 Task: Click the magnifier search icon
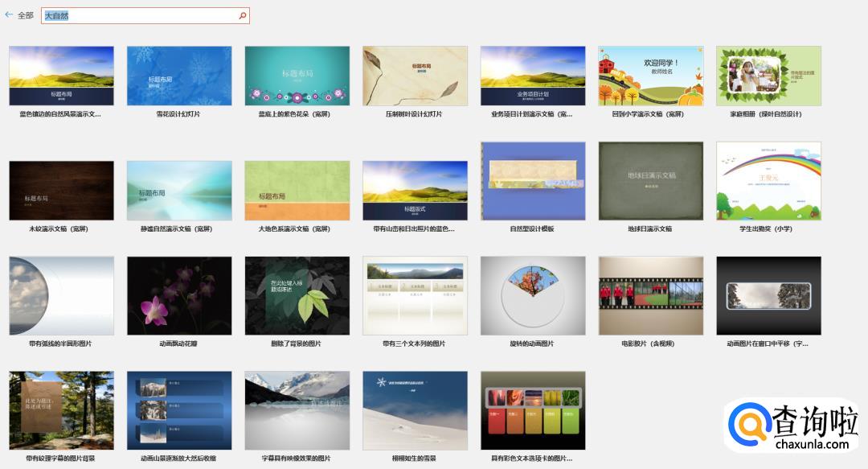[x=243, y=15]
